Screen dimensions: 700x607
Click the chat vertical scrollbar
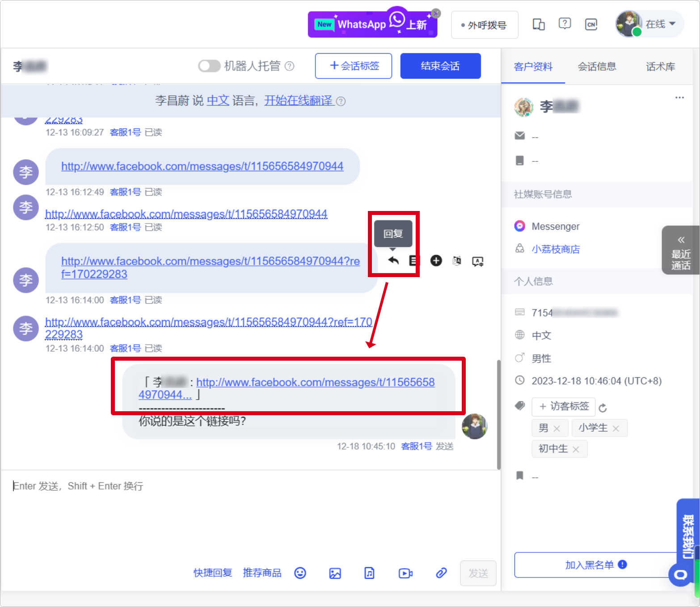(498, 414)
